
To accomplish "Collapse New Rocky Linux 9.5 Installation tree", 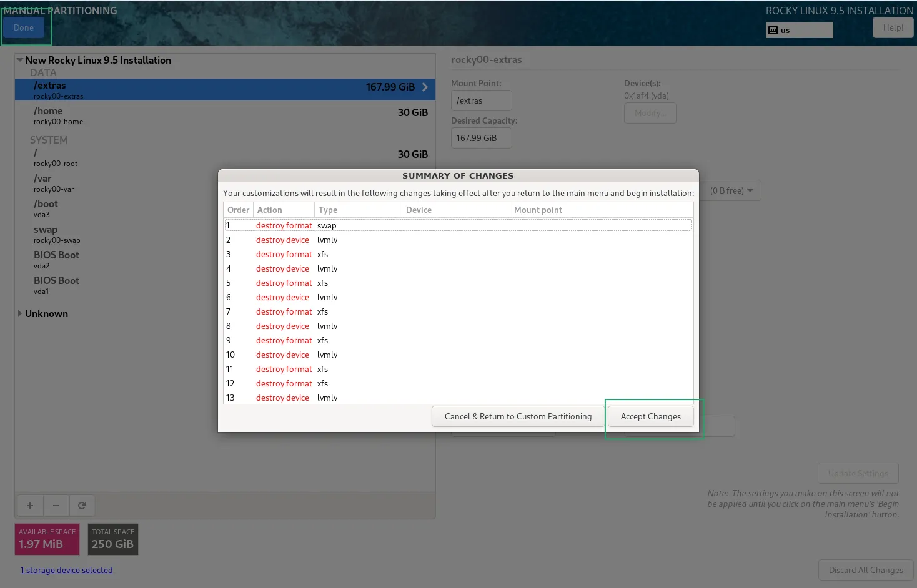I will tap(20, 60).
